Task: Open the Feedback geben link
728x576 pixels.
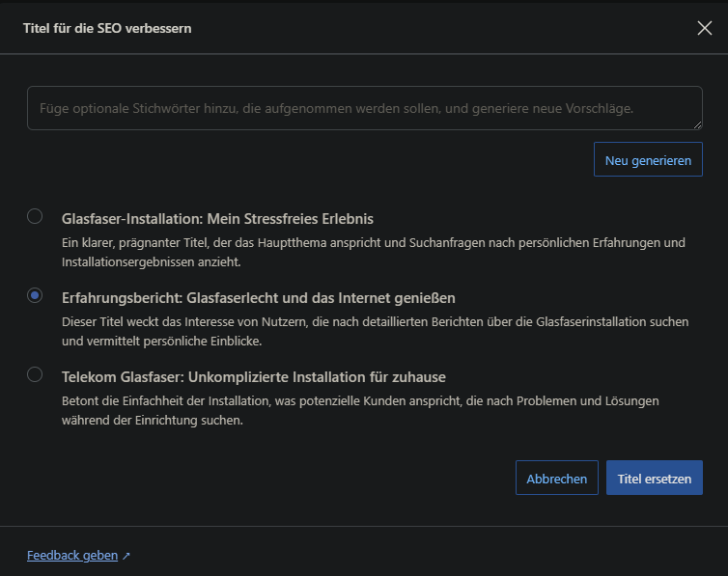Action: click(x=72, y=556)
